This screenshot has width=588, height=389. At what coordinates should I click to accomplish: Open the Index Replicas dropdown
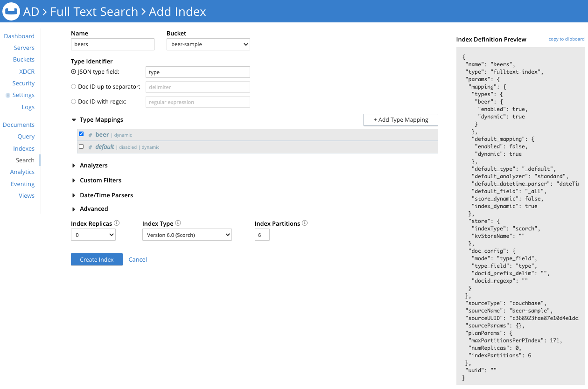point(93,235)
